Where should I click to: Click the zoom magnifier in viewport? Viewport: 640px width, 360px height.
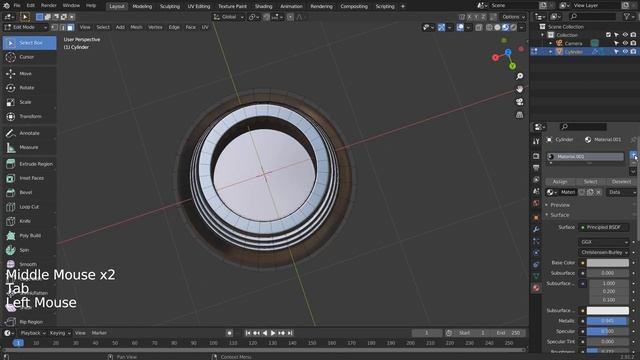520,76
